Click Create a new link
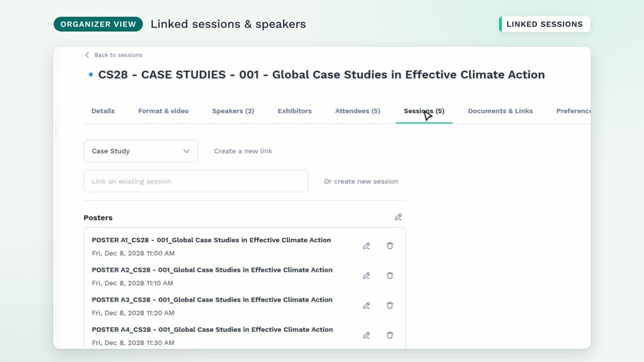Screen dimensions: 644x362 click(x=243, y=151)
